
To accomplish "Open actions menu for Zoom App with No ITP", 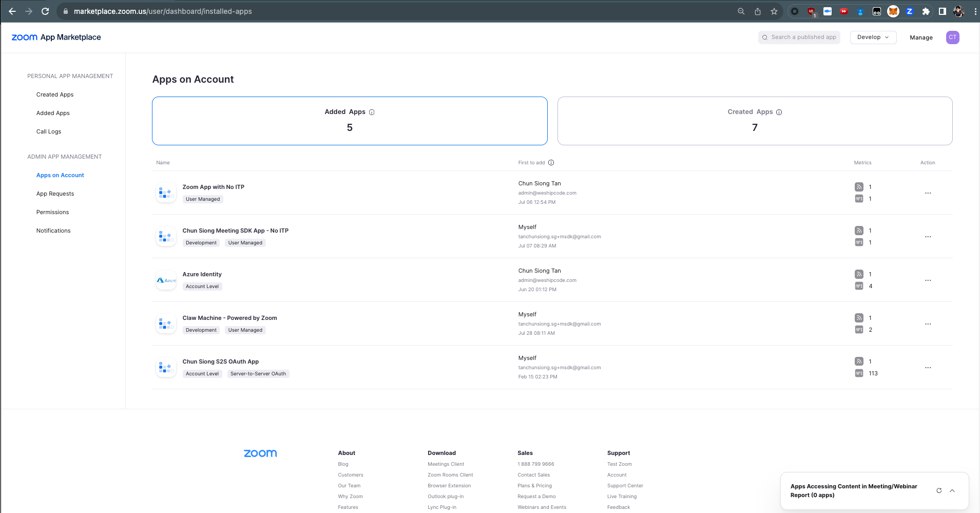I will (928, 193).
